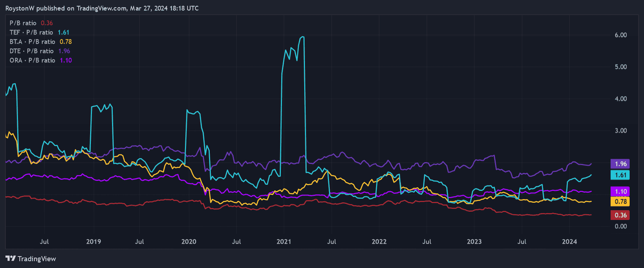
Task: Pick the ORA P/B ratio legend label
Action: pos(32,60)
